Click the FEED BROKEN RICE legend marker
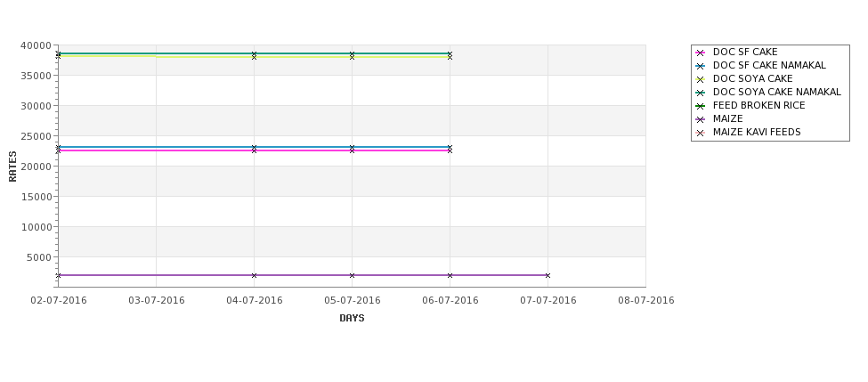The height and width of the screenshot is (382, 868). click(700, 106)
